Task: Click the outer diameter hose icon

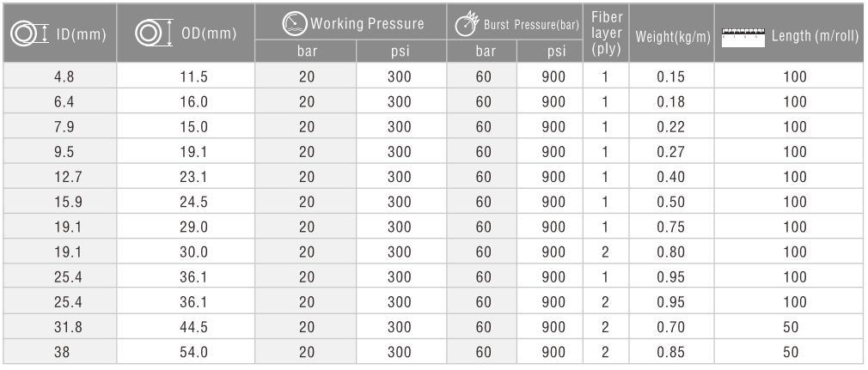Action: click(x=155, y=33)
